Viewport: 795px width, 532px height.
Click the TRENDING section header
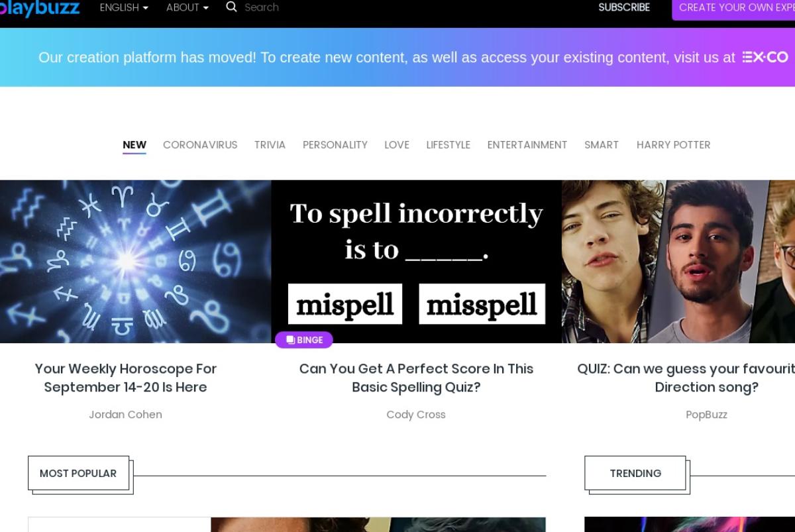[635, 473]
